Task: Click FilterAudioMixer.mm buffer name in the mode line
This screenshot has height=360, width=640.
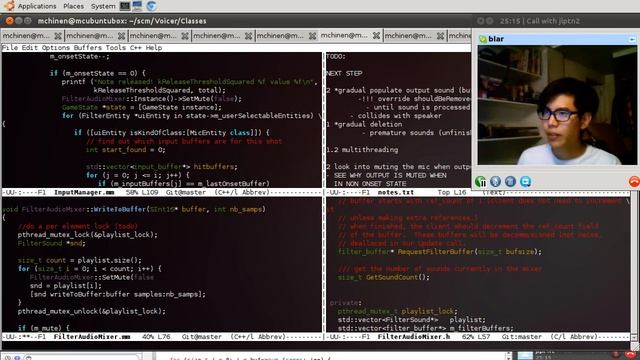Action: [92, 337]
